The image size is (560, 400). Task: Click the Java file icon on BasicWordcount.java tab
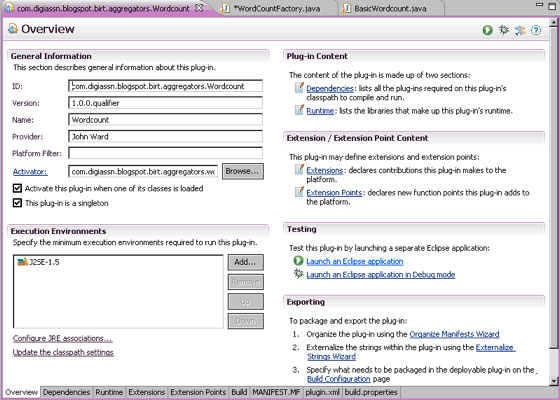[x=346, y=8]
